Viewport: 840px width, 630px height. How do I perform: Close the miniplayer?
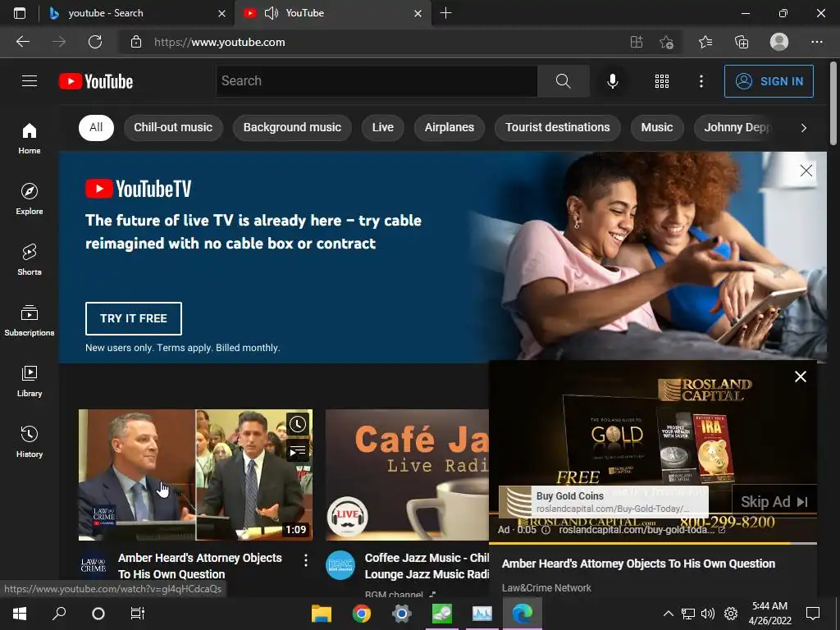pyautogui.click(x=801, y=377)
